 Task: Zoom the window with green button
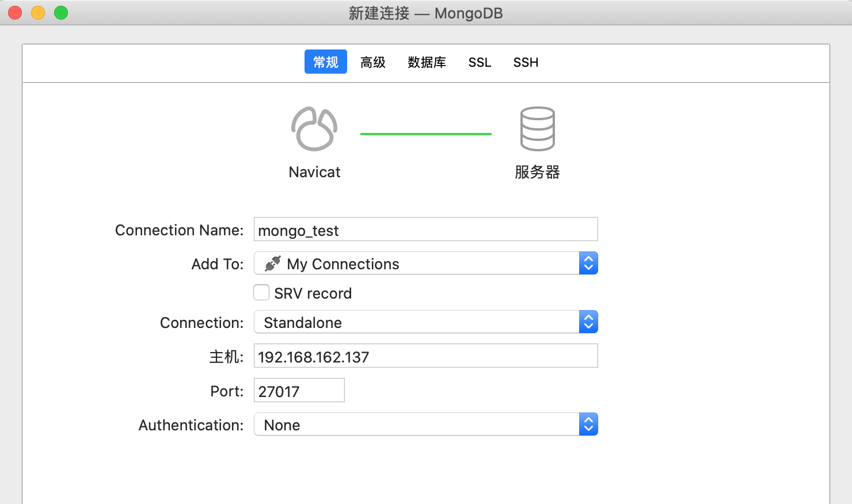(61, 13)
